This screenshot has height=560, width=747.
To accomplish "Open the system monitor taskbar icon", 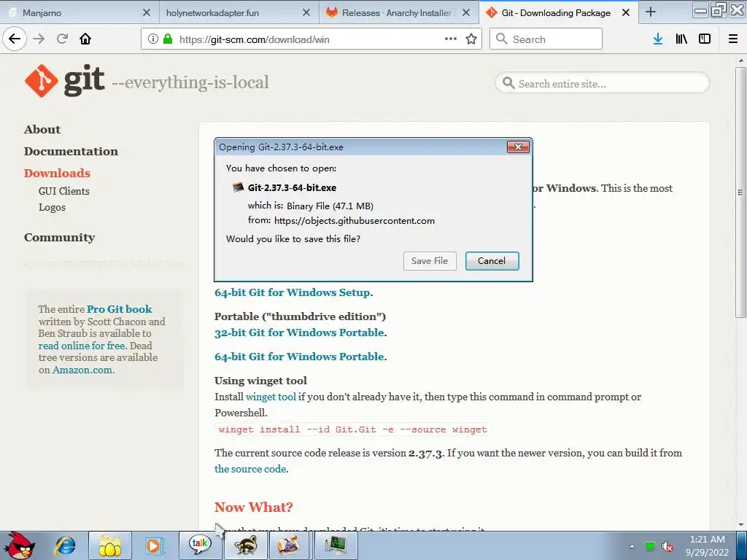I will (x=336, y=545).
